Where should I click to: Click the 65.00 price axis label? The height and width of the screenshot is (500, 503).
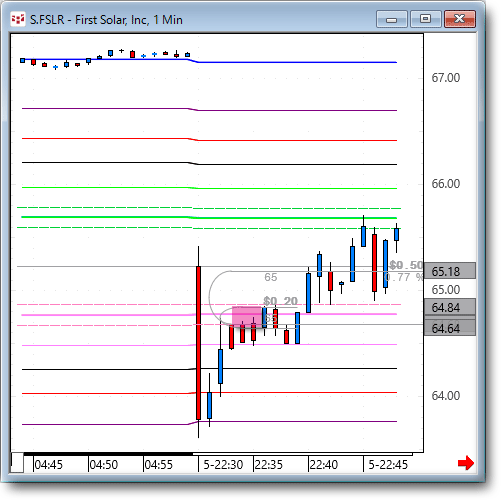(x=446, y=289)
